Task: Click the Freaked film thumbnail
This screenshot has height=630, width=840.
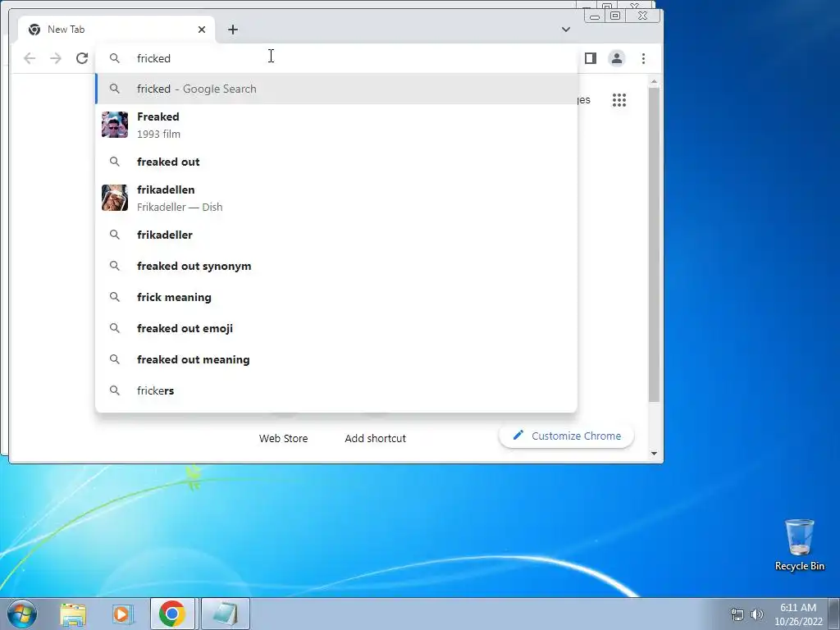Action: point(115,125)
